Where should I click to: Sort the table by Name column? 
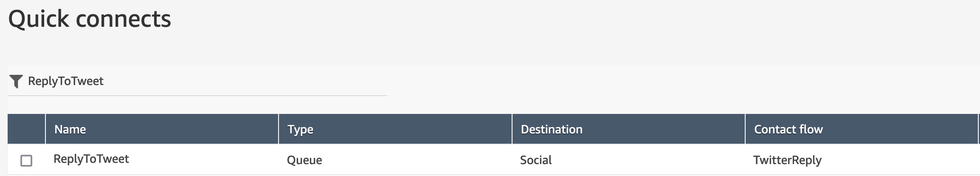[70, 129]
